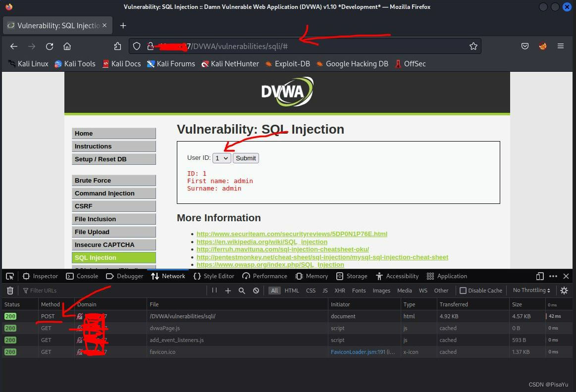The width and height of the screenshot is (576, 392).
Task: Close the Vulnerability: SQL Injection tab
Action: click(x=105, y=25)
